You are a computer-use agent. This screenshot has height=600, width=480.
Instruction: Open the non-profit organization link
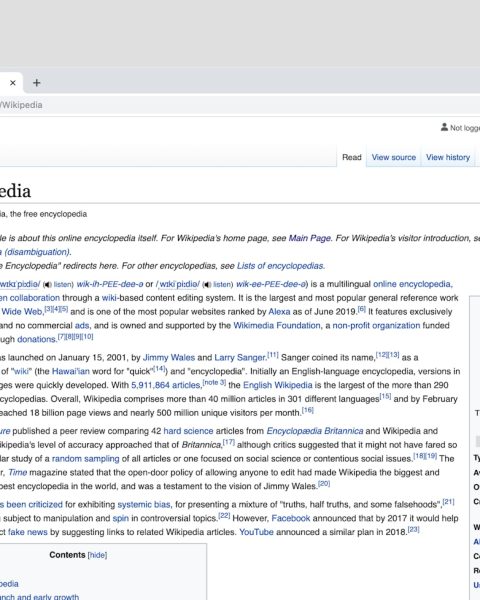[x=376, y=325]
